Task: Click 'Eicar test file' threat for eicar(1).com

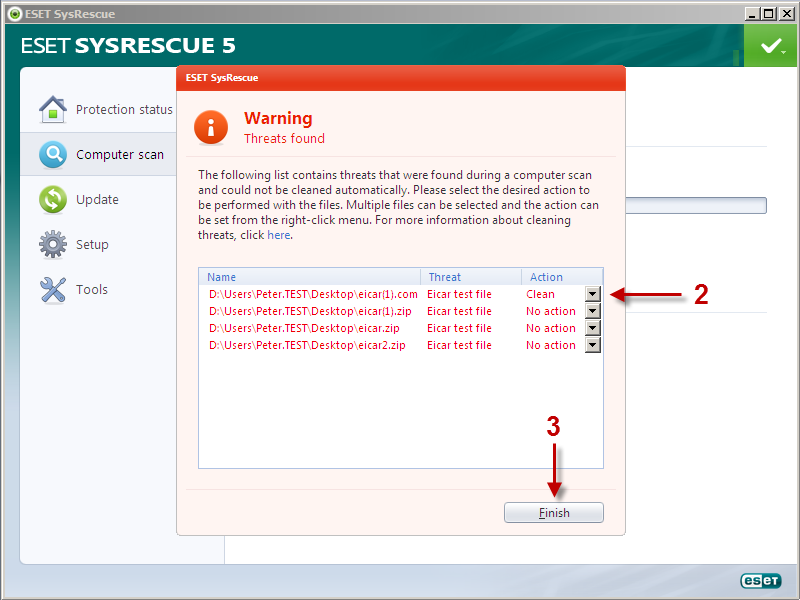Action: pyautogui.click(x=459, y=294)
